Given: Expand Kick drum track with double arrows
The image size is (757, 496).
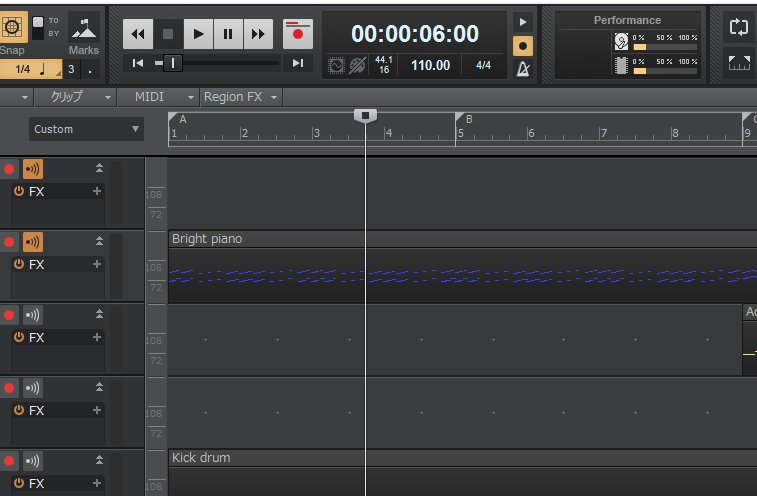Looking at the screenshot, I should (x=99, y=460).
